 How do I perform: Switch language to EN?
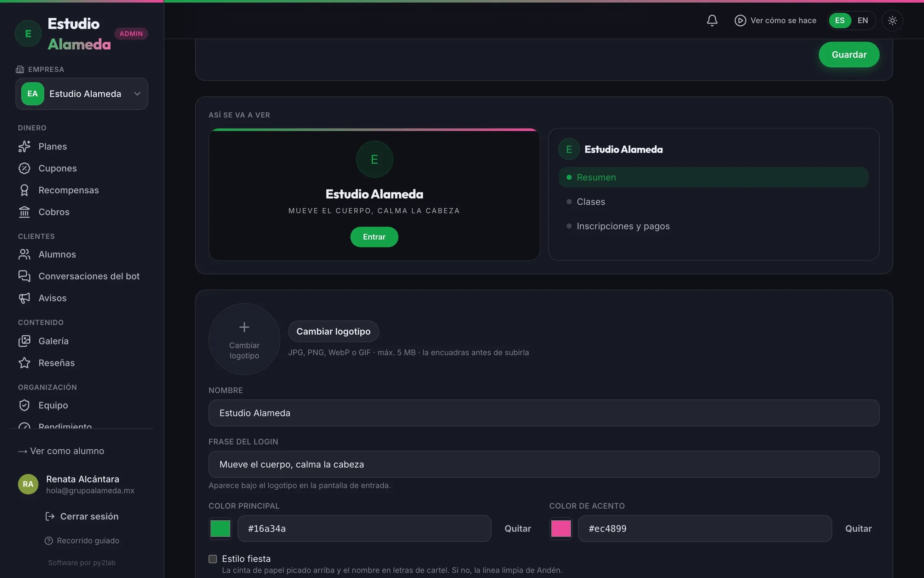click(x=862, y=20)
